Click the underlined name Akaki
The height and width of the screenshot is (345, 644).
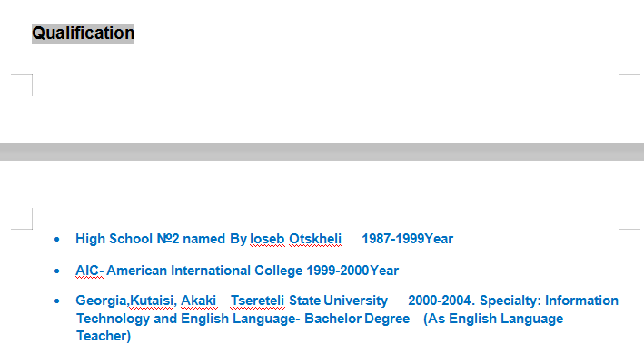(199, 301)
